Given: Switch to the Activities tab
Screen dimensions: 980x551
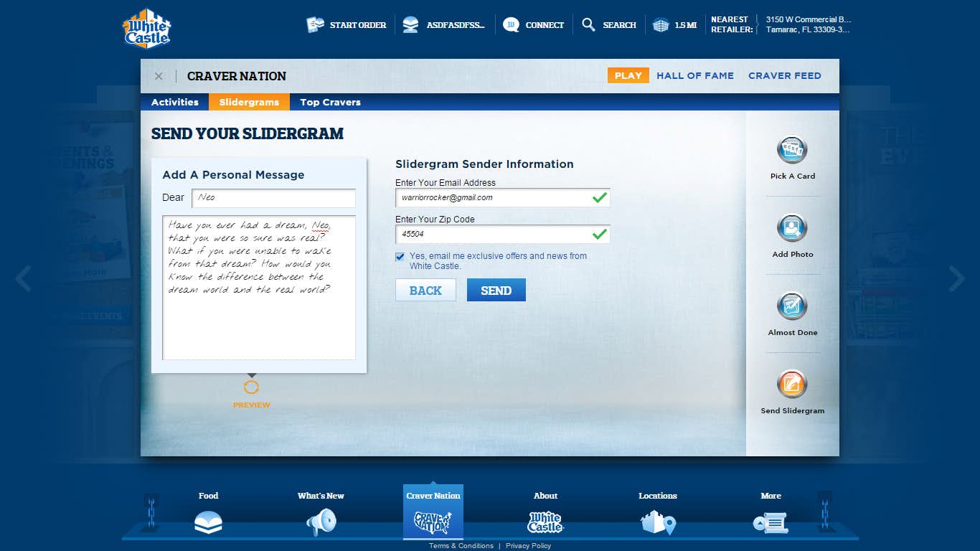Looking at the screenshot, I should tap(174, 102).
